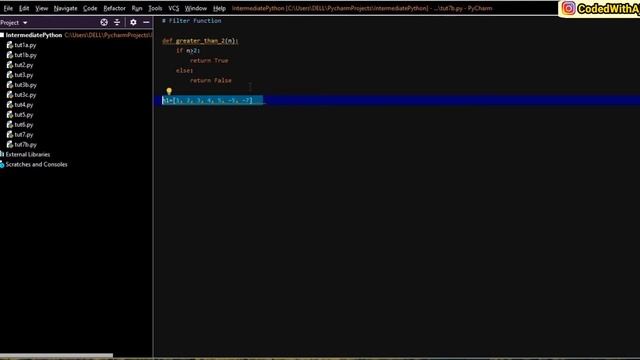Open tut7b.py in the project tree

pos(25,144)
